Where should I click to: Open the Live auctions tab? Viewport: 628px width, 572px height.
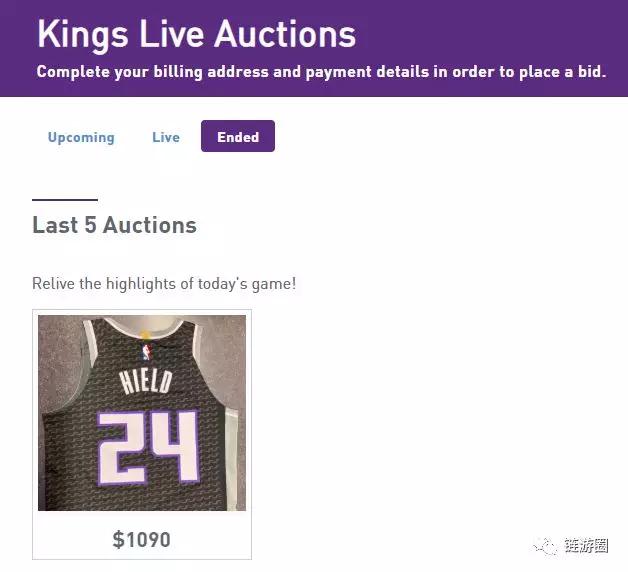tap(166, 137)
